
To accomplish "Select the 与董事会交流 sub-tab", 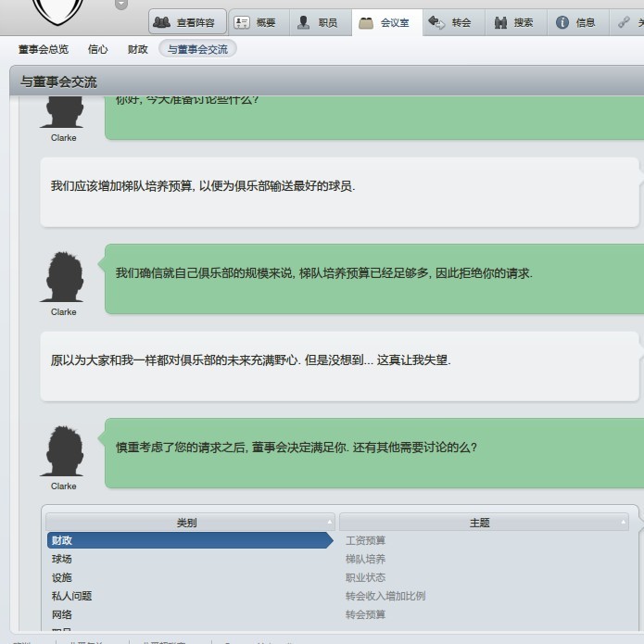I will click(x=197, y=49).
